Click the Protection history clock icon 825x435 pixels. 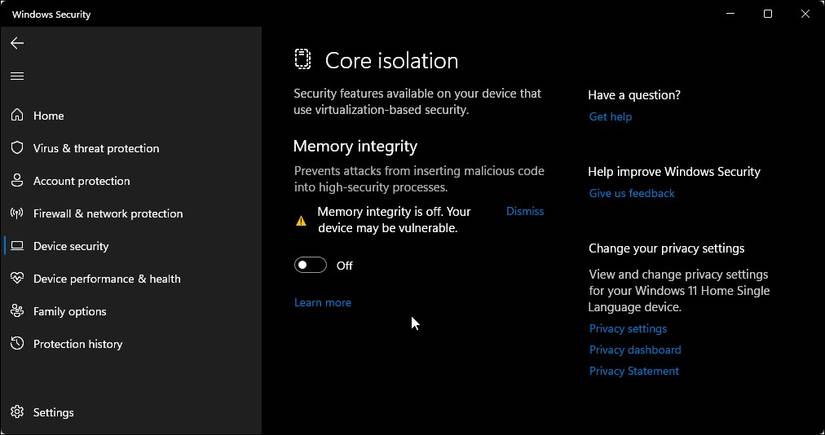click(17, 343)
